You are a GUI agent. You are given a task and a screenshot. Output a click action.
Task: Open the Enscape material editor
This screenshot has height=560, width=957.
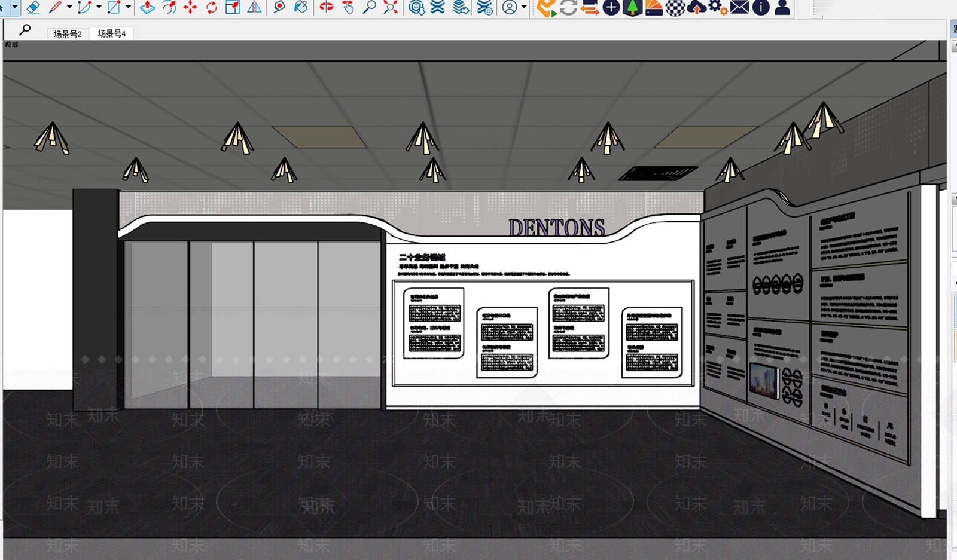(x=654, y=7)
